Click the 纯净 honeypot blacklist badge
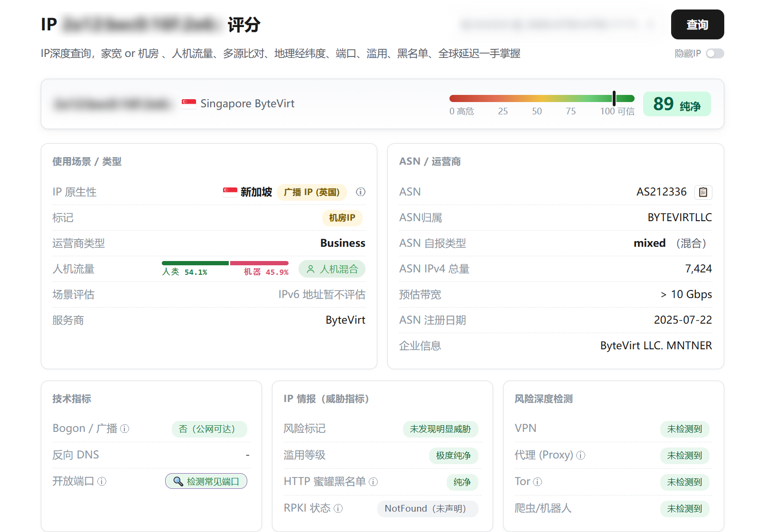 (x=462, y=482)
